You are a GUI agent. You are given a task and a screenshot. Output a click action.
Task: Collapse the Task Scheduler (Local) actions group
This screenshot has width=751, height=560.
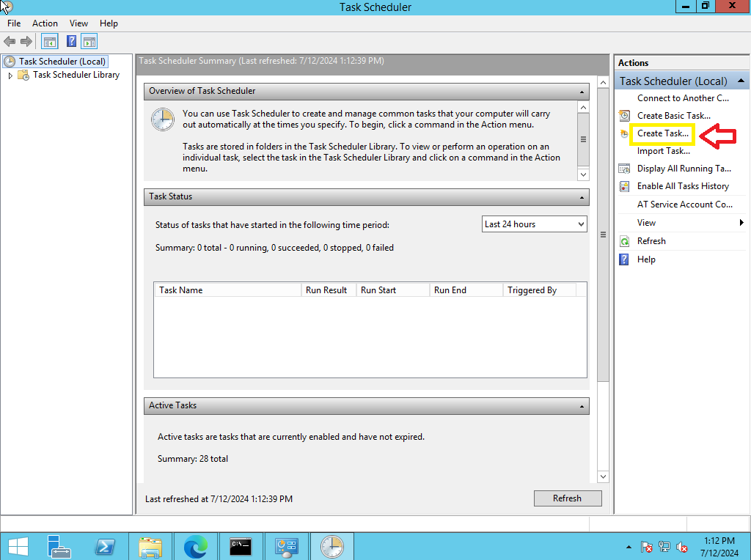pos(741,81)
